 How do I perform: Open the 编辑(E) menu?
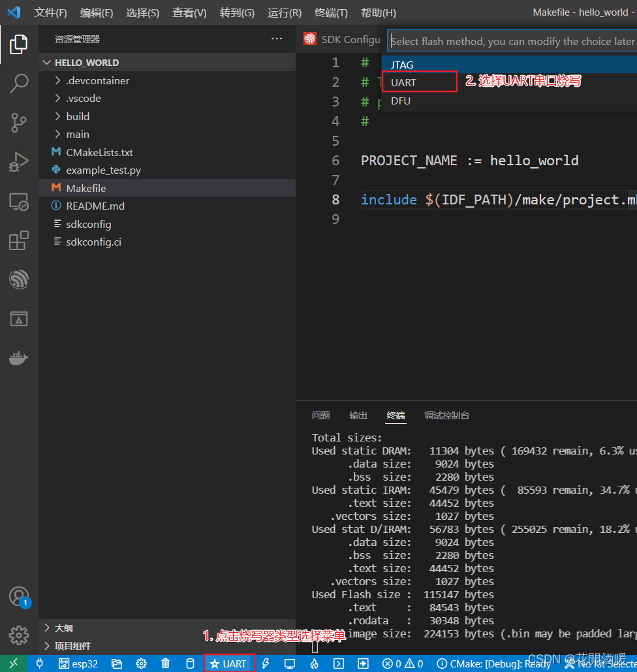pyautogui.click(x=97, y=13)
